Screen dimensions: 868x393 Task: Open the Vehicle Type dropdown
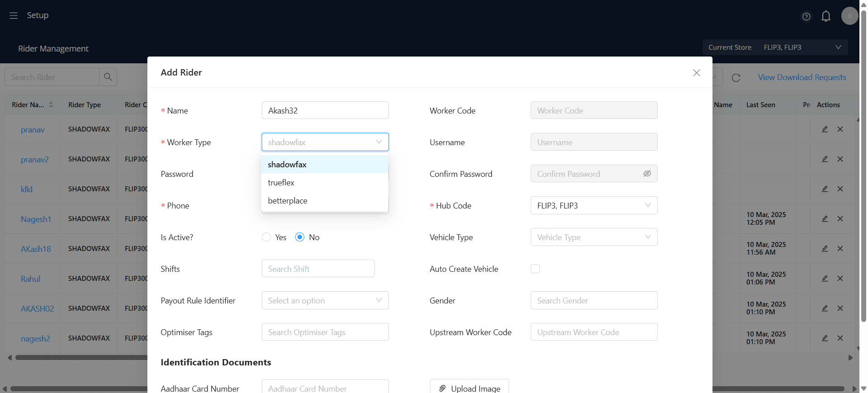point(594,237)
